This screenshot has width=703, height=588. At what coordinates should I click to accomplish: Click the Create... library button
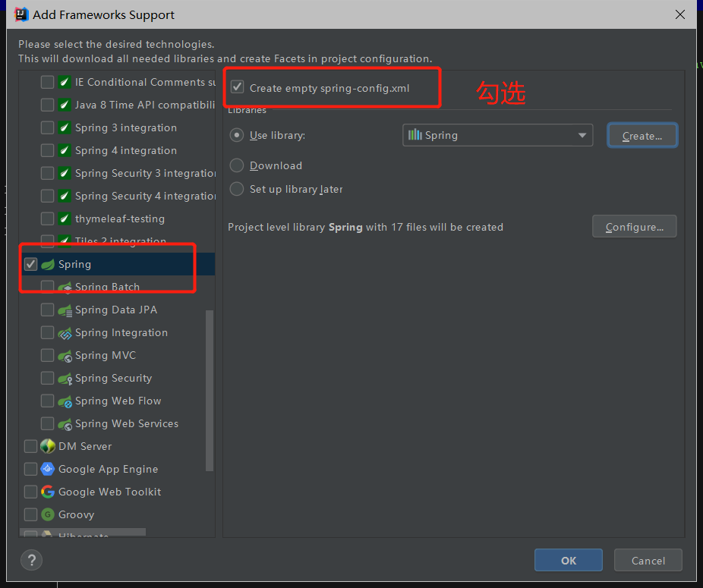[642, 135]
